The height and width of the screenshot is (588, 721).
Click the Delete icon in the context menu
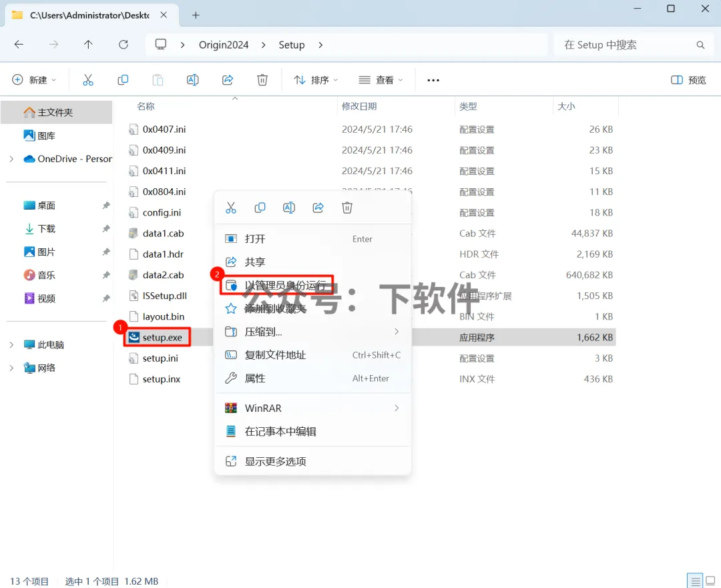coord(347,208)
